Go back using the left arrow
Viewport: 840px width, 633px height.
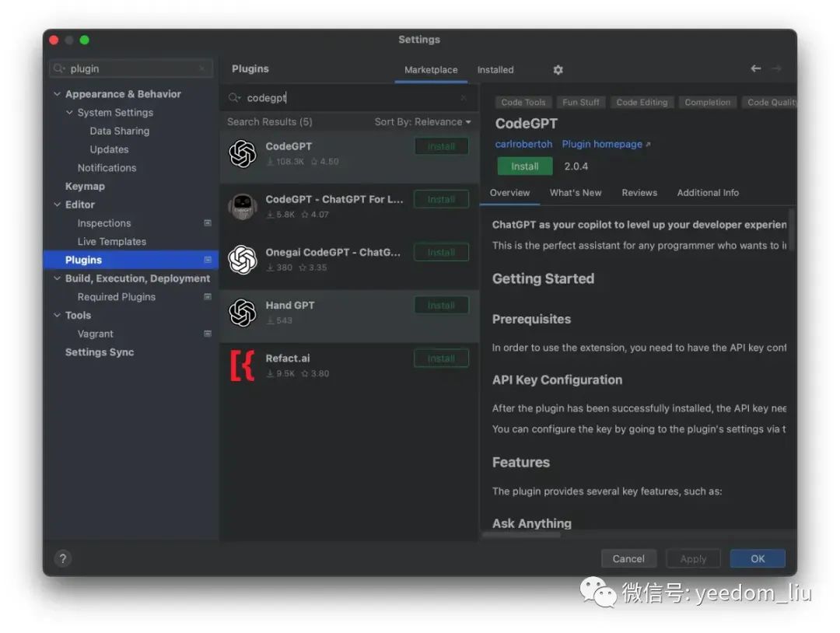755,68
